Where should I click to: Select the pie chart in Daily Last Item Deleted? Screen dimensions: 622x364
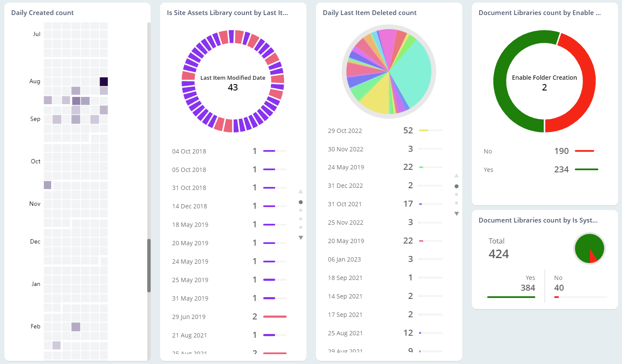(x=388, y=71)
